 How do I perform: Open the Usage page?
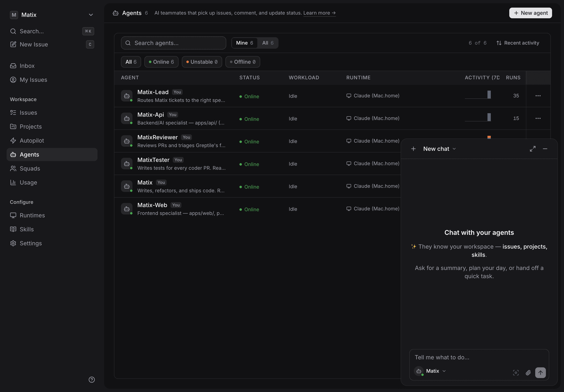click(x=52, y=182)
